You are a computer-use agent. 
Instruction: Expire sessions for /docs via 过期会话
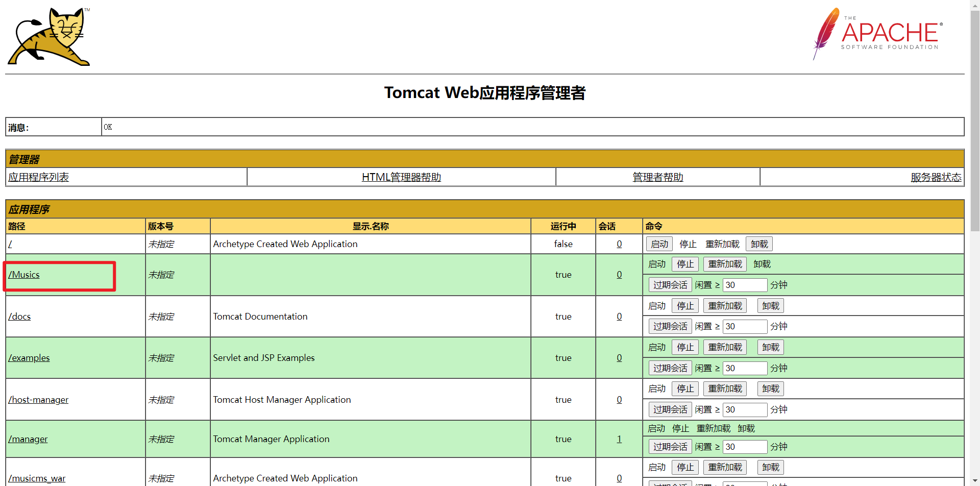(670, 326)
